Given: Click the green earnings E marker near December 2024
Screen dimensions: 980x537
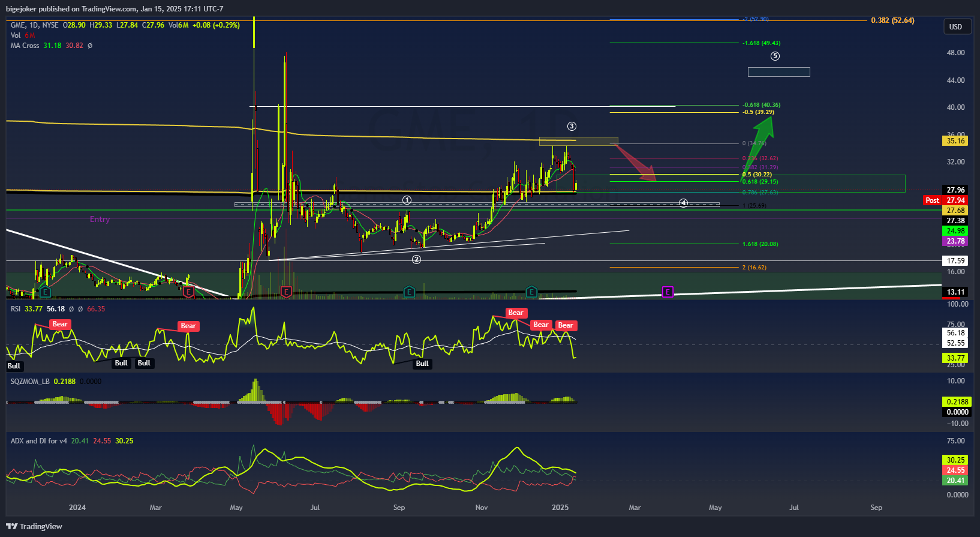Looking at the screenshot, I should click(531, 292).
